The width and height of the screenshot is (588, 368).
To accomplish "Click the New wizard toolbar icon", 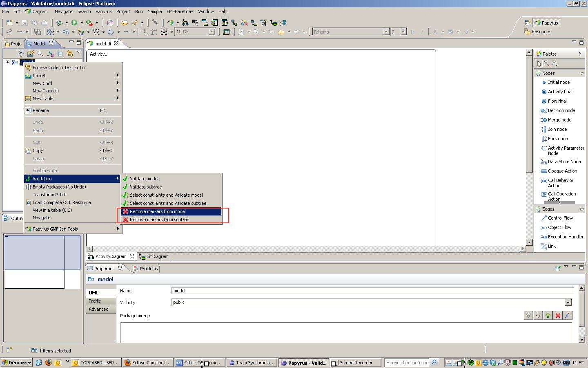I will (x=9, y=22).
